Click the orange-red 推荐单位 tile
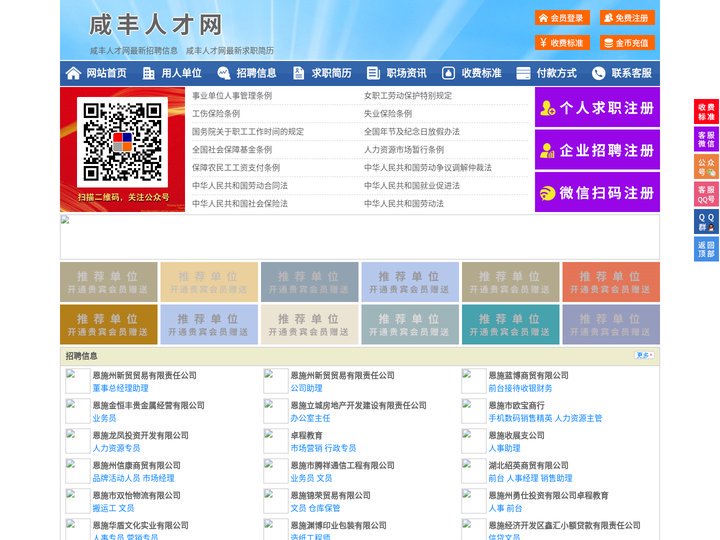Viewport: 720px width, 540px height. pyautogui.click(x=611, y=282)
